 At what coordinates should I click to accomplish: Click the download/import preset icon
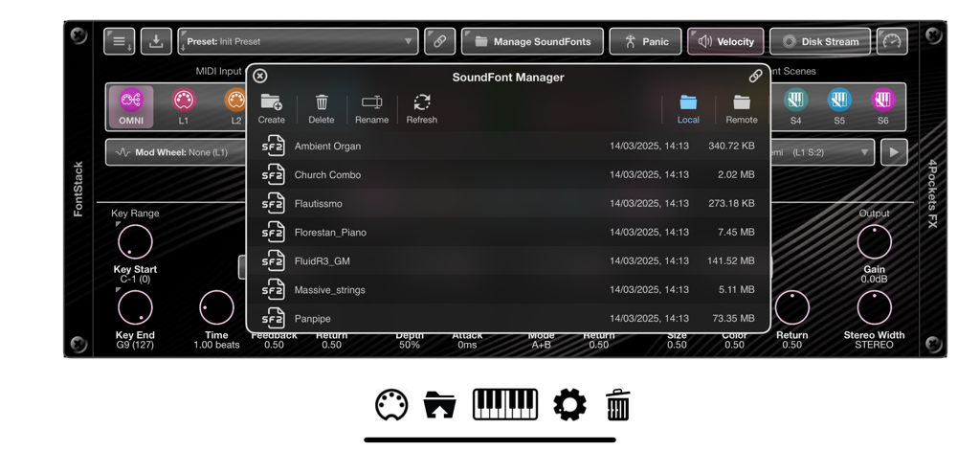tap(156, 42)
